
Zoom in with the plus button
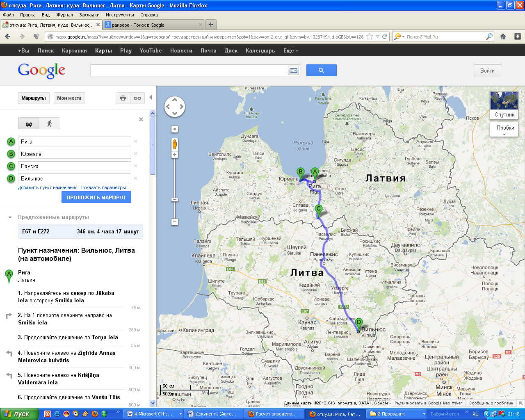(x=175, y=155)
